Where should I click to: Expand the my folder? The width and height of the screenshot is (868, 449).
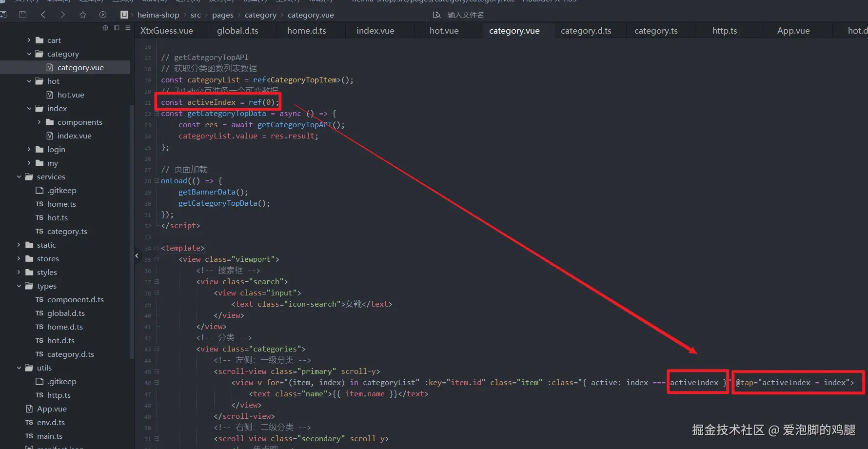click(29, 163)
